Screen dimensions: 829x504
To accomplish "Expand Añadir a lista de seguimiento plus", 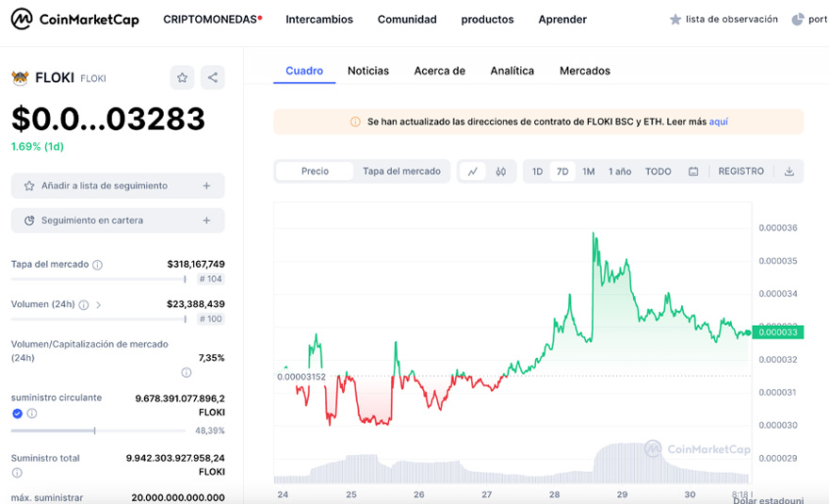I will tap(206, 187).
